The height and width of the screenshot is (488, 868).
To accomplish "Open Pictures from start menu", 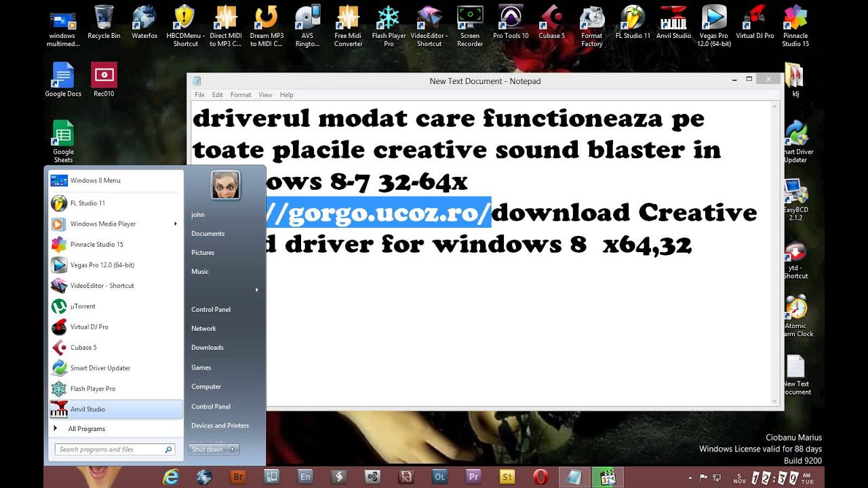I will pos(203,252).
